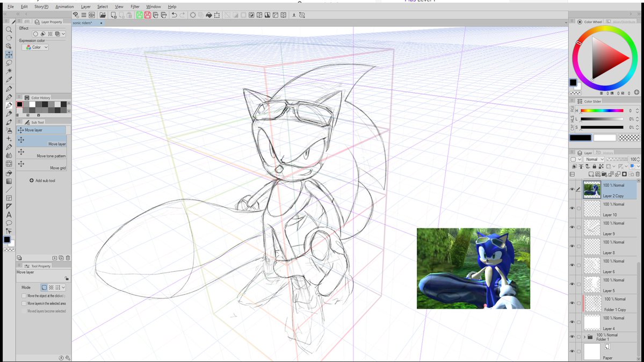Image resolution: width=644 pixels, height=362 pixels.
Task: Click the New document icon
Action: coord(114,15)
